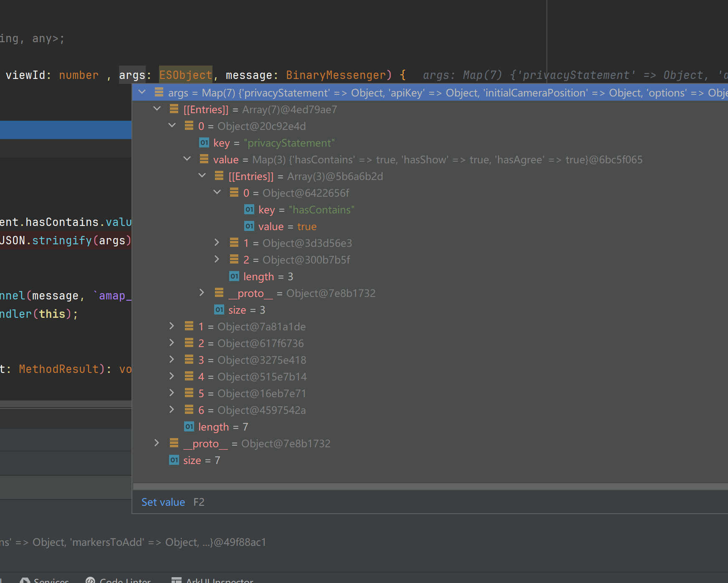This screenshot has height=583, width=728.
Task: Click the object icon of Object@3d3d56e3 row
Action: tap(234, 242)
